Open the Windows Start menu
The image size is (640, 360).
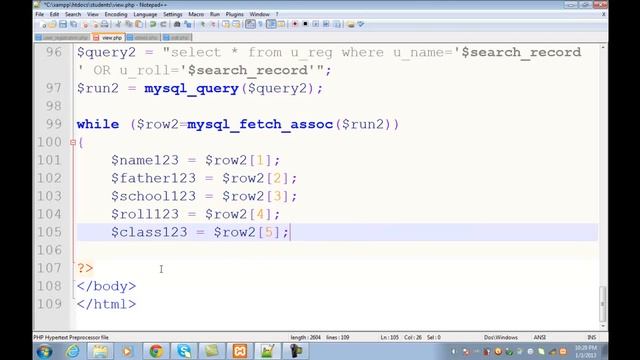click(44, 351)
